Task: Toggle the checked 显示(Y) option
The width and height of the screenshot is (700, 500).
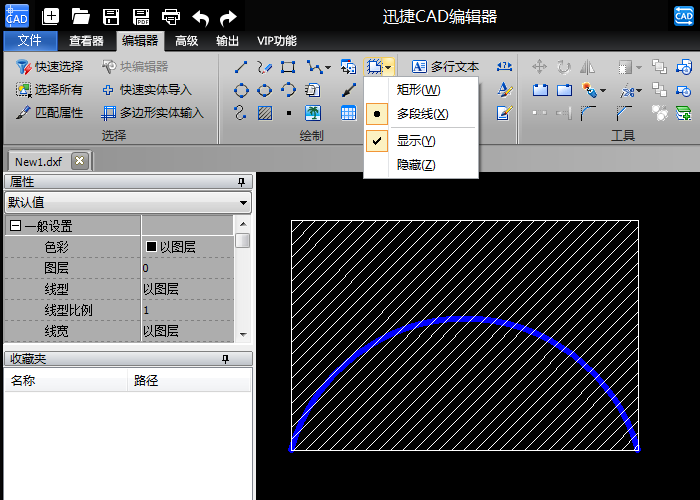Action: pos(415,141)
